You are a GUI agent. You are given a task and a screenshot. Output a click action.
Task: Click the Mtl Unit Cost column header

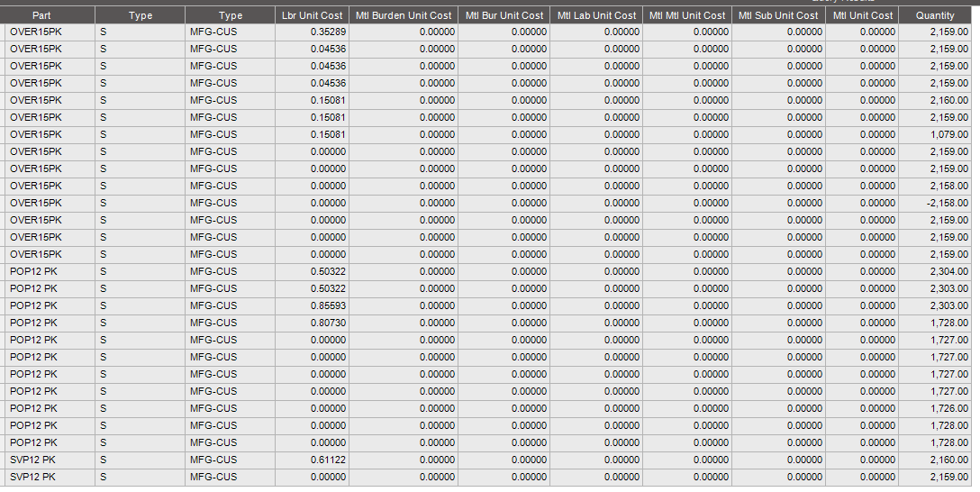pos(862,15)
